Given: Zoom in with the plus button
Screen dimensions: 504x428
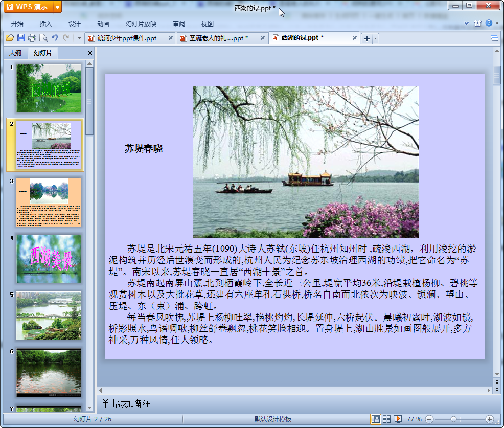Looking at the screenshot, I should (490, 419).
